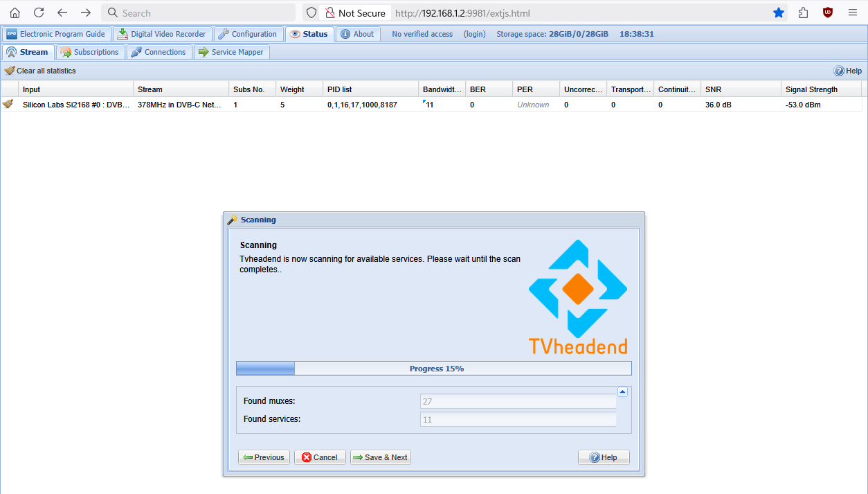
Task: Open the browser extensions puzzle icon
Action: 803,12
